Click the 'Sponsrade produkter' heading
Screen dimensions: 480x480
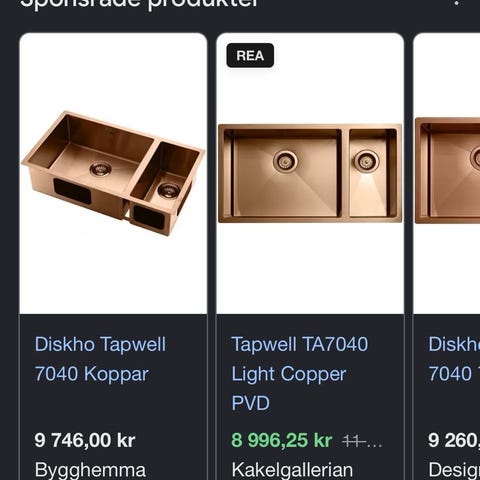point(139,3)
